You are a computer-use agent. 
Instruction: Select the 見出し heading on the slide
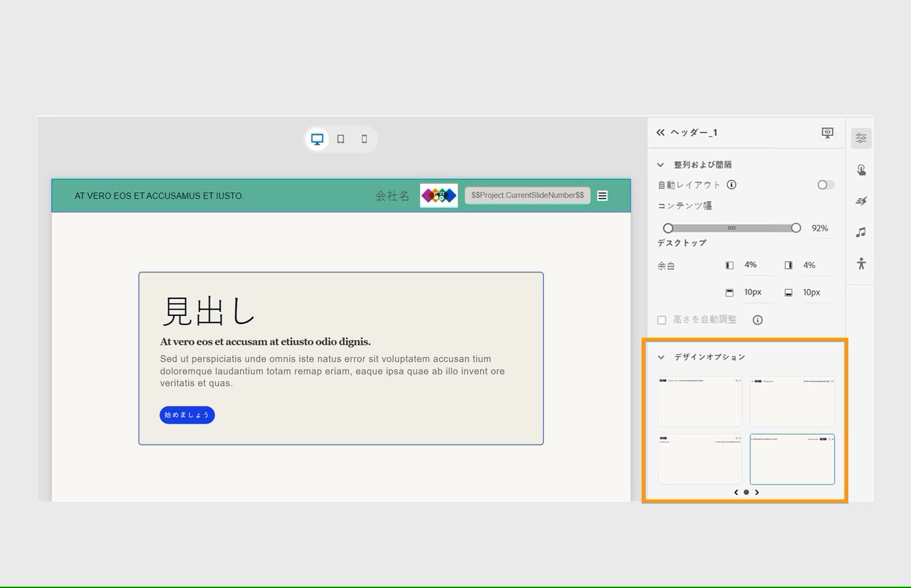tap(208, 311)
